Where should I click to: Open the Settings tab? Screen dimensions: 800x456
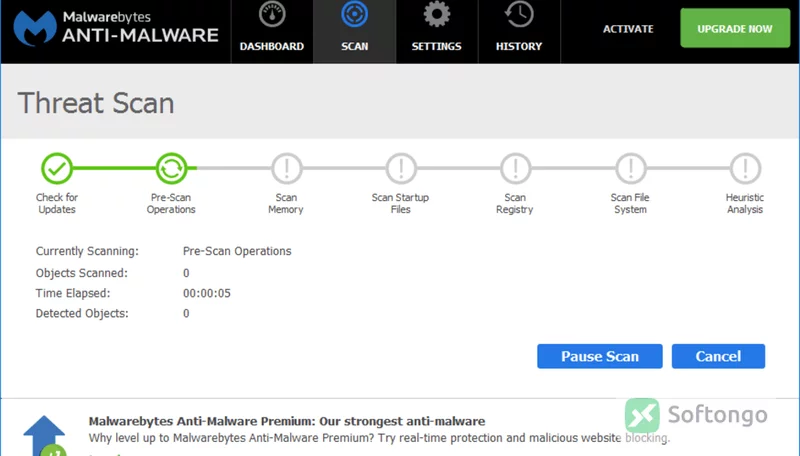click(x=437, y=32)
